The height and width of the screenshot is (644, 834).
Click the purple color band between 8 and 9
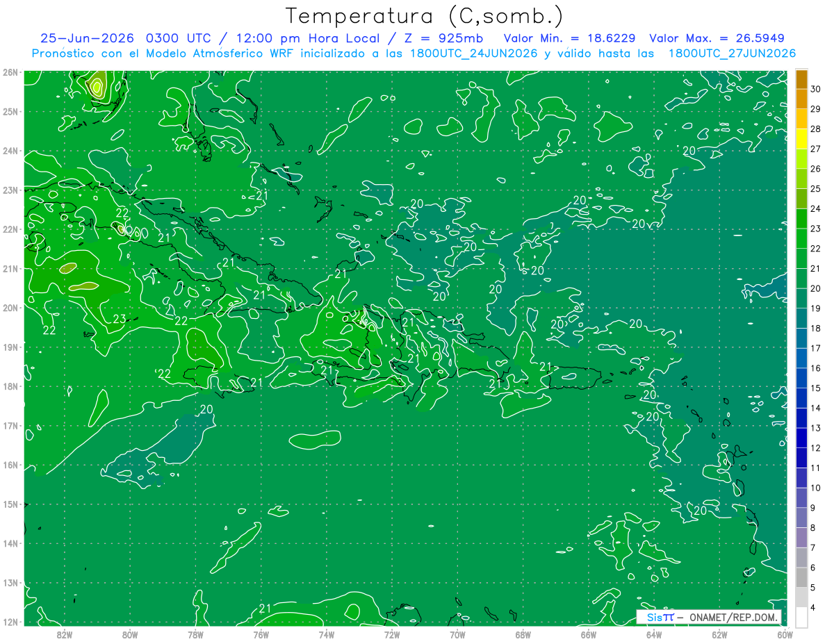coord(801,518)
